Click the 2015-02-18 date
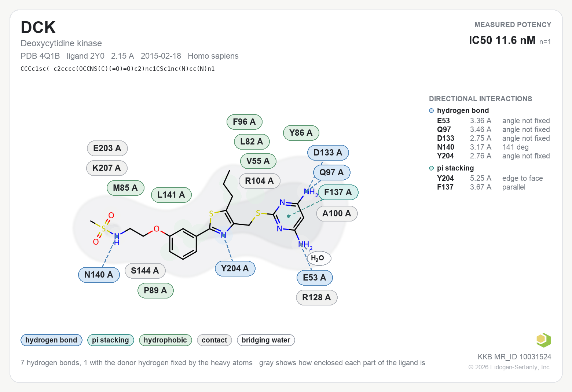 161,56
